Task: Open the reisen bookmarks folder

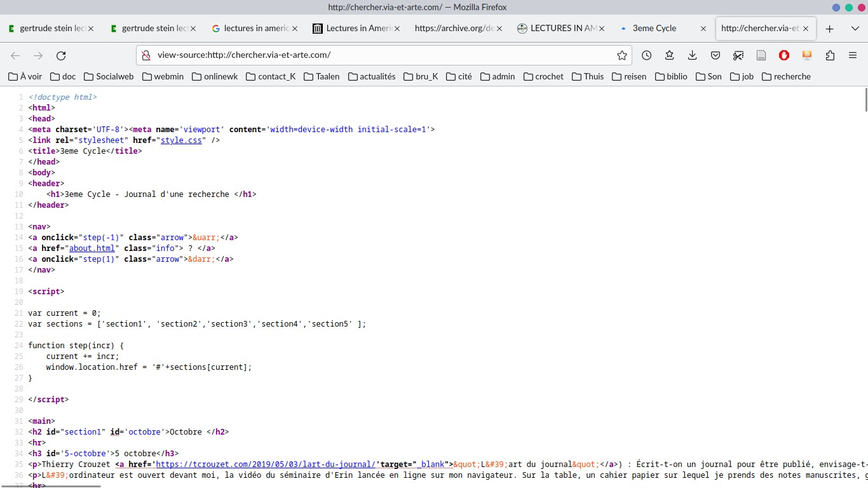Action: point(629,76)
